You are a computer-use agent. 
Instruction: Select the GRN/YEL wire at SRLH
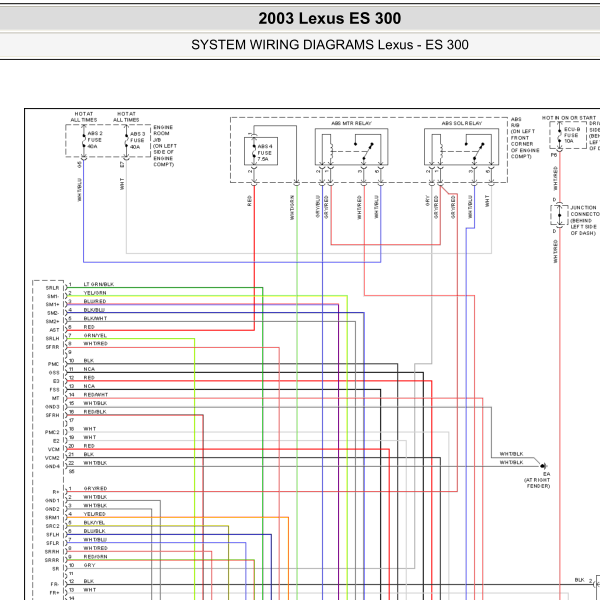[x=95, y=335]
